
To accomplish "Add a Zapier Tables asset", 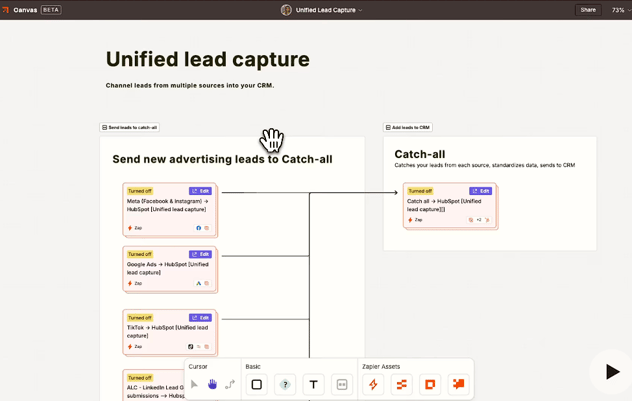I will tap(401, 384).
